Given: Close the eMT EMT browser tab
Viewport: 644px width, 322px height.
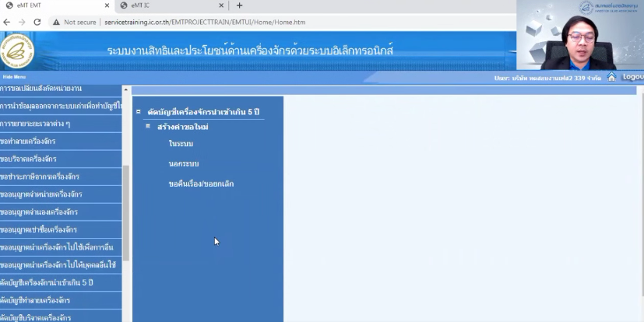Looking at the screenshot, I should pyautogui.click(x=107, y=5).
